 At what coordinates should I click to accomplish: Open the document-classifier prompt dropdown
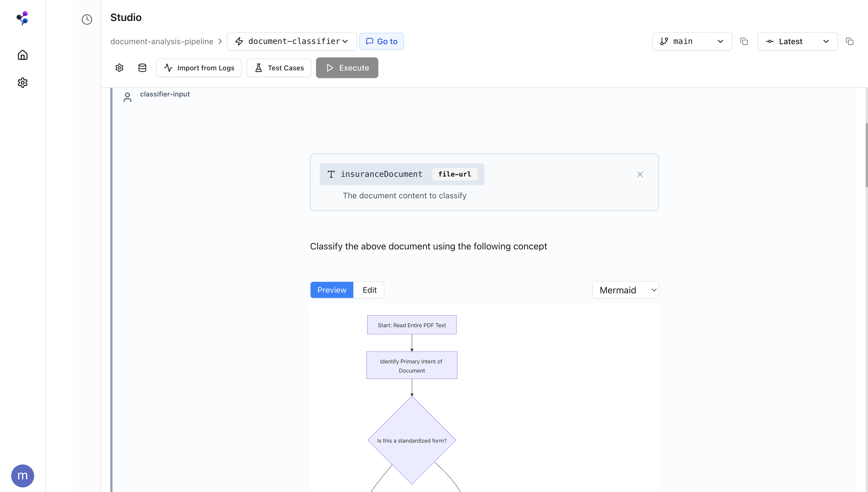(x=291, y=41)
